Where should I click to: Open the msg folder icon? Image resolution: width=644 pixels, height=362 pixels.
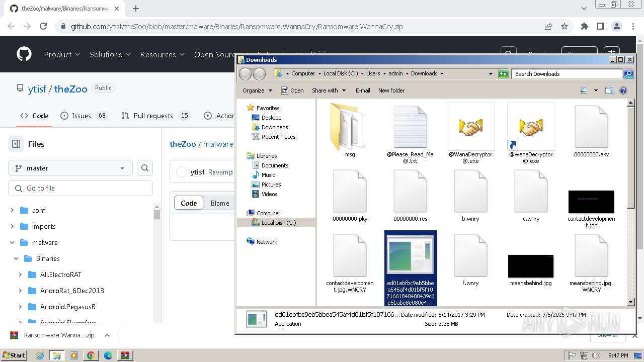tap(350, 128)
